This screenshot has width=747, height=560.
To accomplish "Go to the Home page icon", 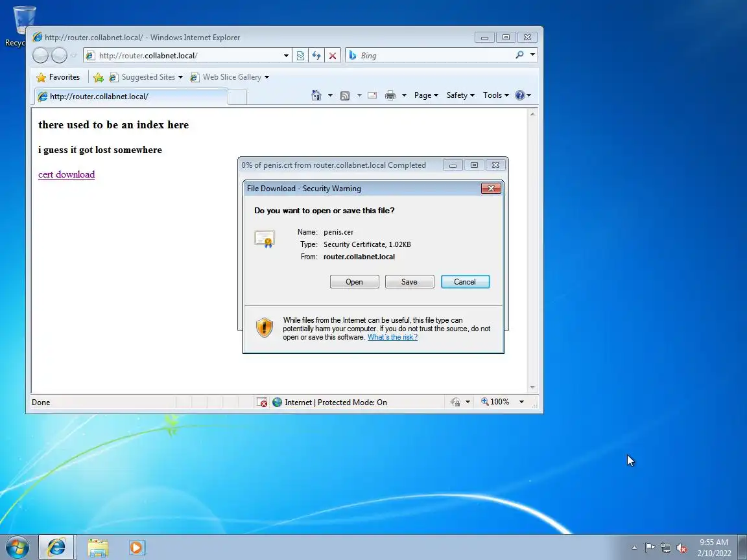I will click(316, 95).
